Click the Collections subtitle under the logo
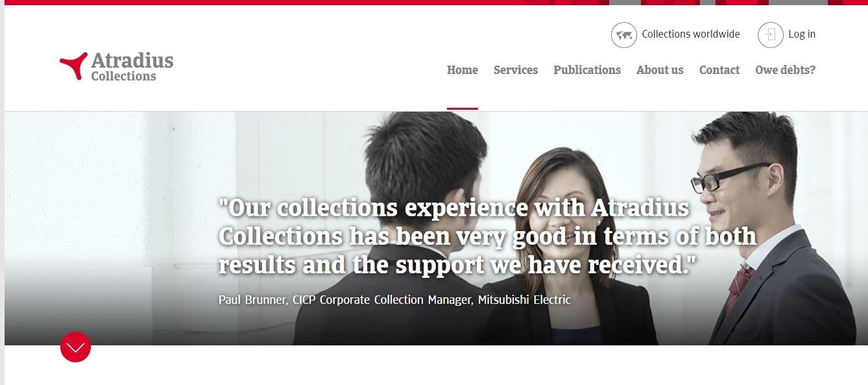Image resolution: width=868 pixels, height=385 pixels. [123, 76]
